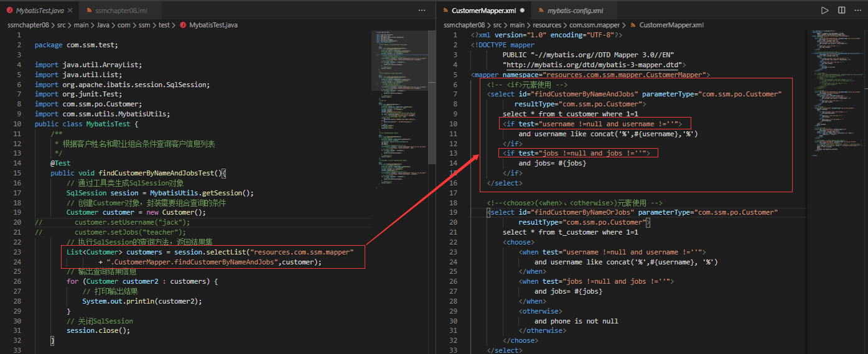
Task: Switch to the mybatis-config.xml tab
Action: (x=575, y=11)
